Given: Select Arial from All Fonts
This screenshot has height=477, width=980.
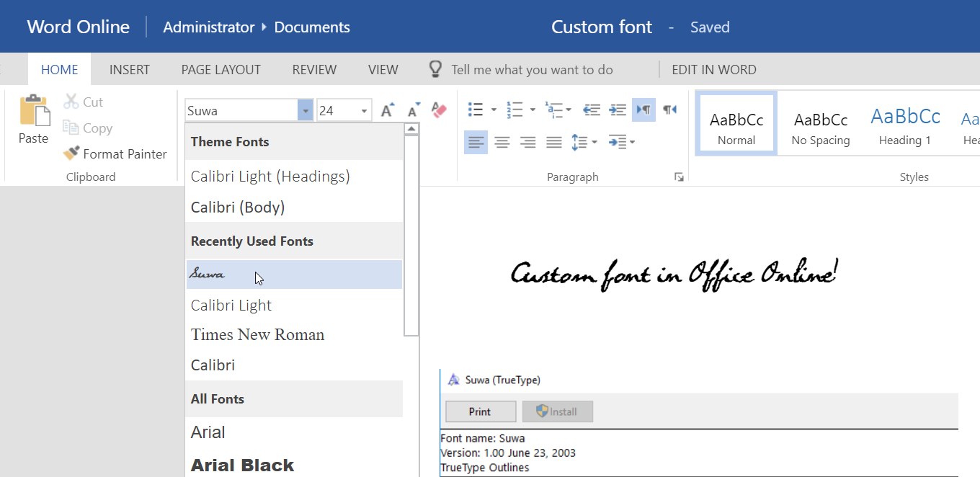Looking at the screenshot, I should (x=294, y=432).
